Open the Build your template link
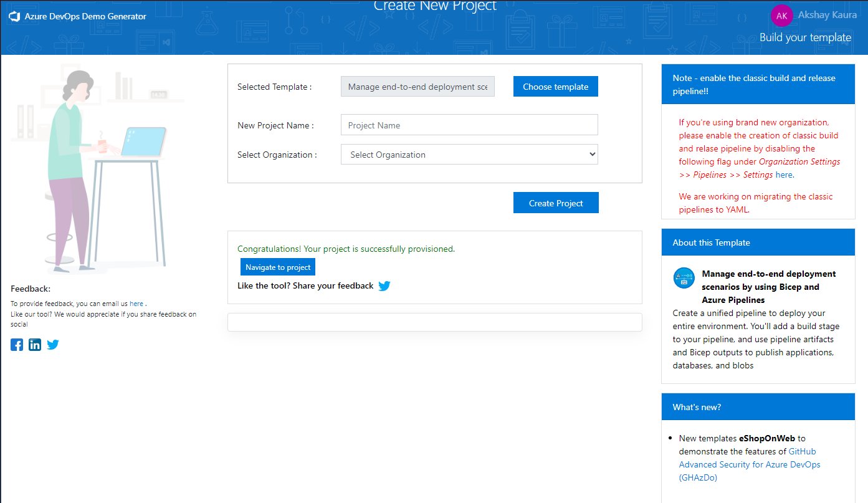Image resolution: width=868 pixels, height=503 pixels. (805, 37)
